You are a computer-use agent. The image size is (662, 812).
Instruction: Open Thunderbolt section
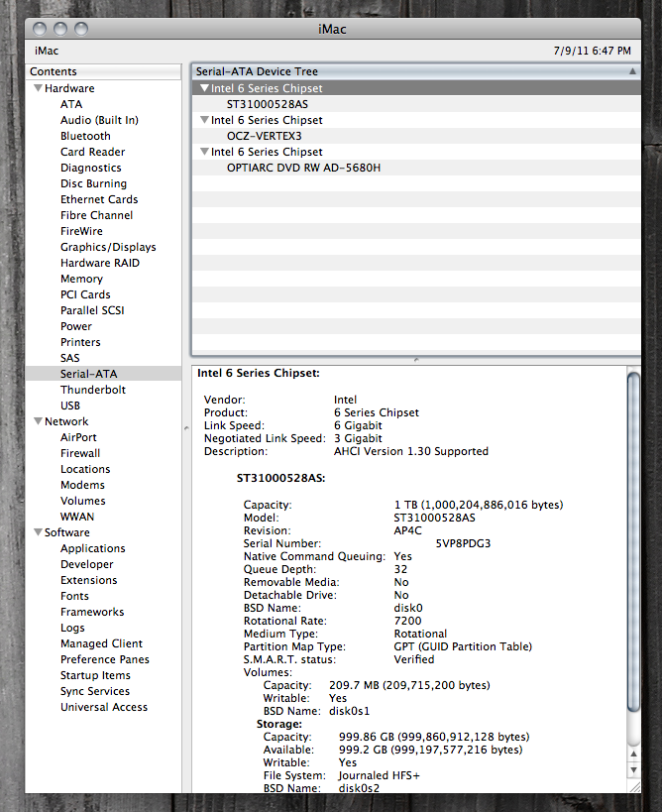click(92, 390)
